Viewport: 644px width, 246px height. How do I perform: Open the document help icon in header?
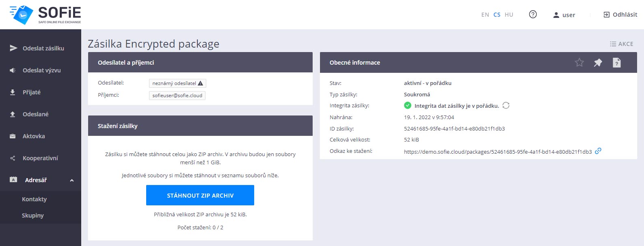[x=616, y=63]
